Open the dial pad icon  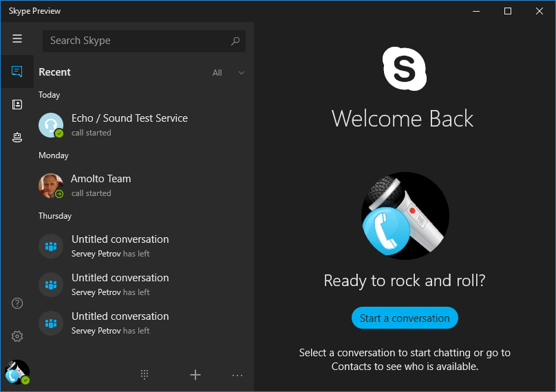point(145,375)
